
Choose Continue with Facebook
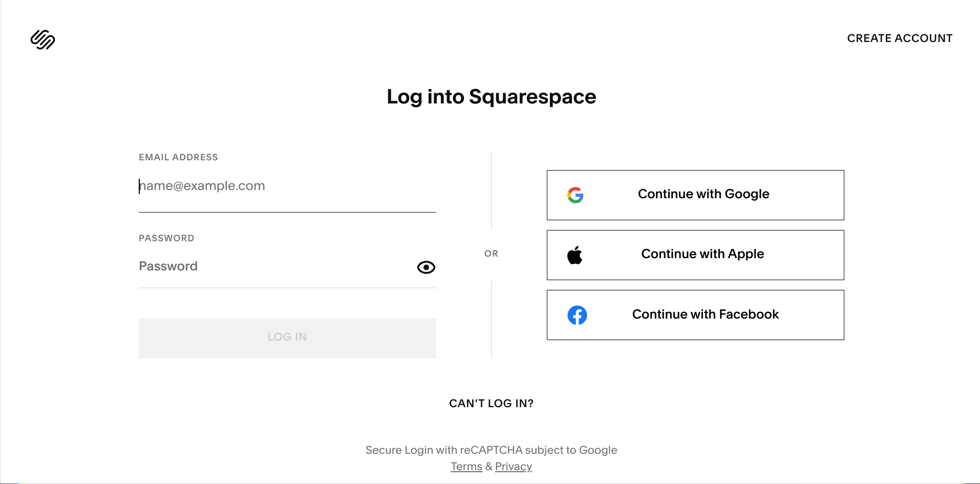coord(695,314)
